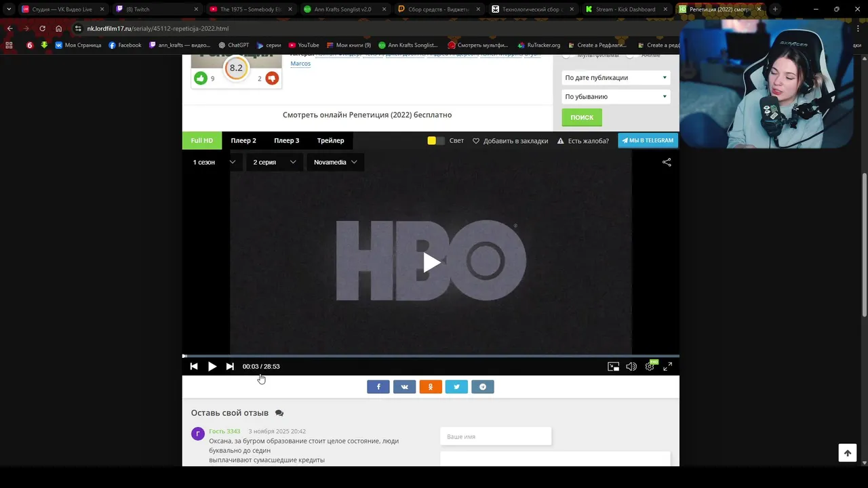Go back with the browser back arrow
868x488 pixels.
click(9, 28)
